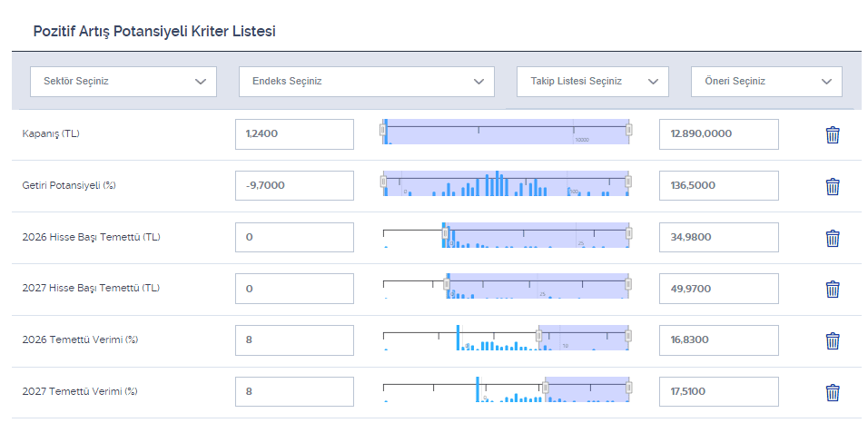This screenshot has width=868, height=423.
Task: Click left handle of 2027 Hisse Başı Temettü slider
Action: (x=447, y=286)
